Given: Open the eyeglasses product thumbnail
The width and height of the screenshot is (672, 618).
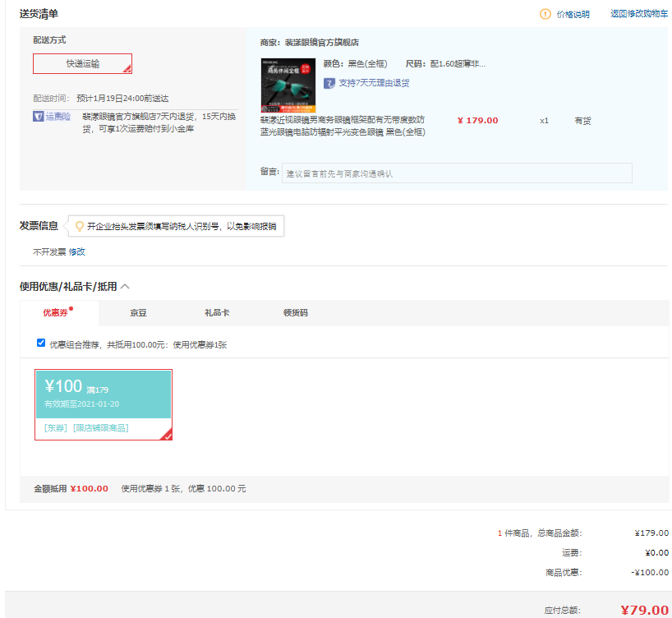Looking at the screenshot, I should (x=288, y=85).
